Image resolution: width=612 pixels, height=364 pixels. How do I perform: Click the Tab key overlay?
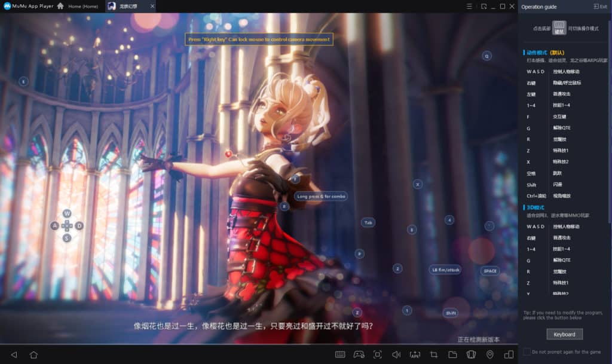(368, 222)
